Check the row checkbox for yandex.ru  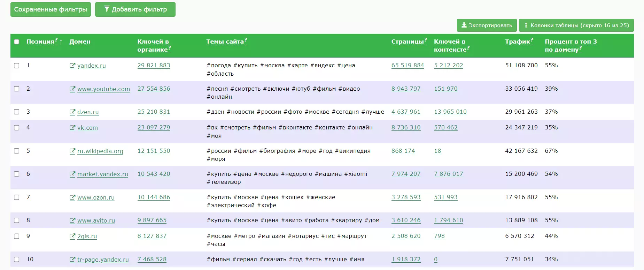[x=16, y=66]
